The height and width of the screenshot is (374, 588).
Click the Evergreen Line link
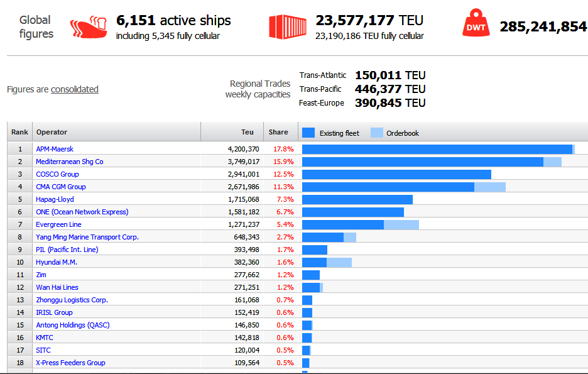tap(58, 224)
